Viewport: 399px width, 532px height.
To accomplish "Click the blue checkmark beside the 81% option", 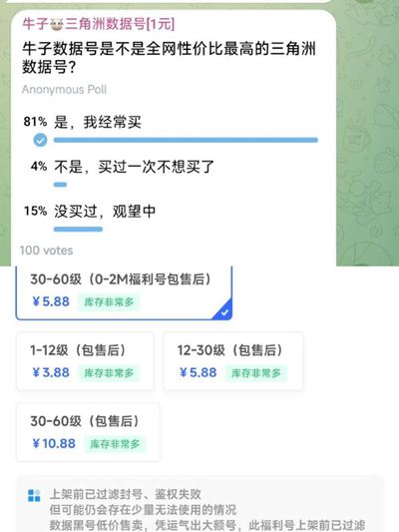I will pos(40,140).
